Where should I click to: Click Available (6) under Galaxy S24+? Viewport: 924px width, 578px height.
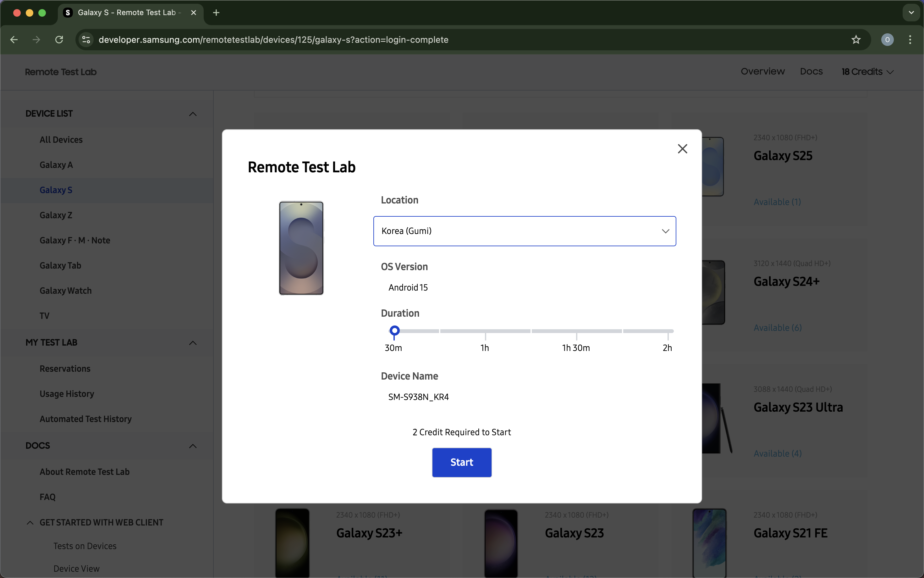pos(777,328)
